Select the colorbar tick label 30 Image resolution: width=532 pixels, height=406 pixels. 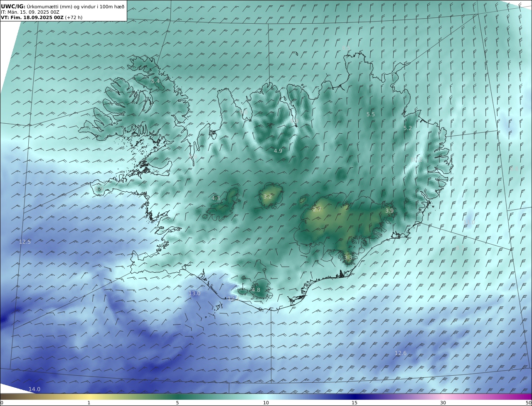point(443,403)
